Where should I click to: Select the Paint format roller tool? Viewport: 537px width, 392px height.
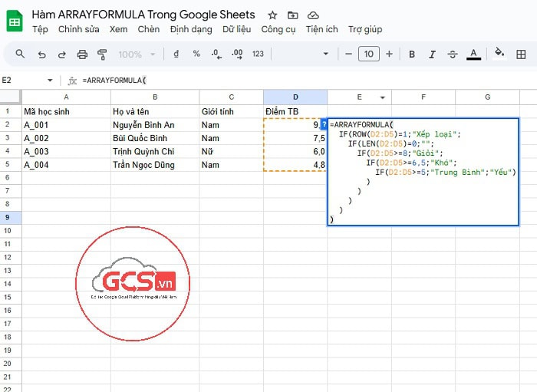(102, 54)
